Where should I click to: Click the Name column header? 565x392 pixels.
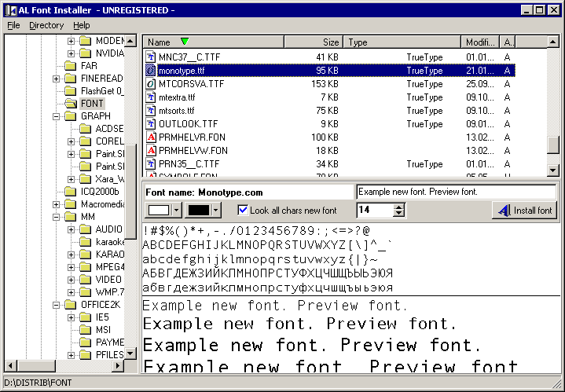214,42
